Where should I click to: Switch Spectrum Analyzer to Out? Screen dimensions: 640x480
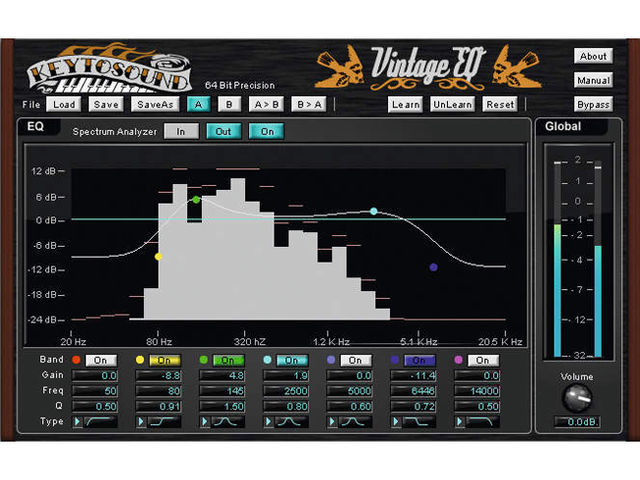click(x=223, y=131)
